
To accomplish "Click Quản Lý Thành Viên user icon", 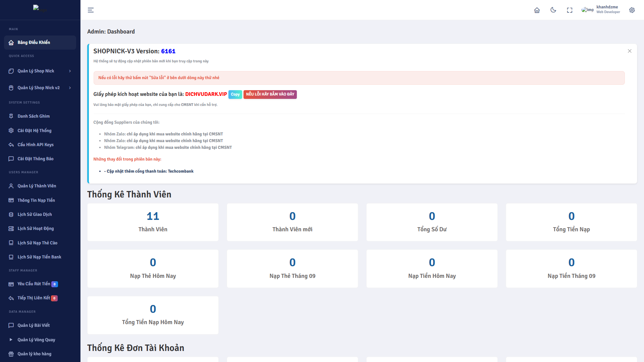I will pos(11,186).
